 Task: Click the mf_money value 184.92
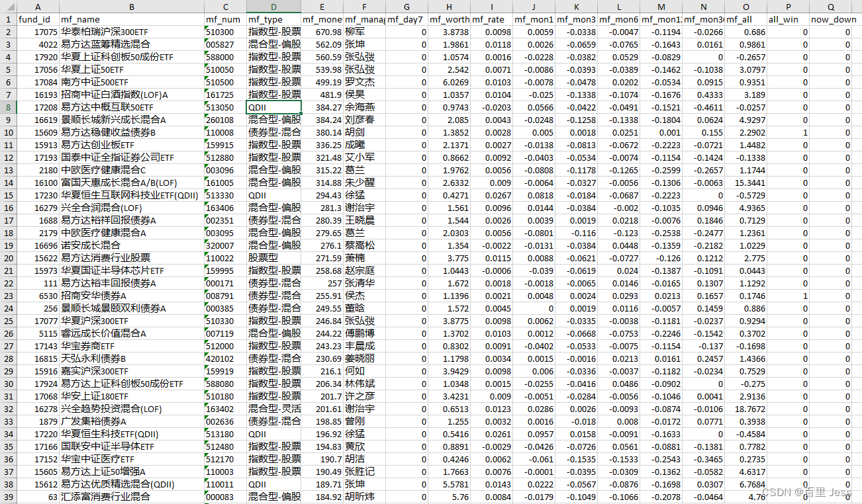[322, 497]
